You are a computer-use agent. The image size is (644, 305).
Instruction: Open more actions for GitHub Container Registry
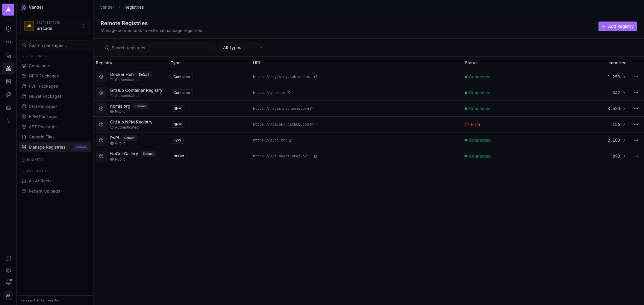point(636,93)
